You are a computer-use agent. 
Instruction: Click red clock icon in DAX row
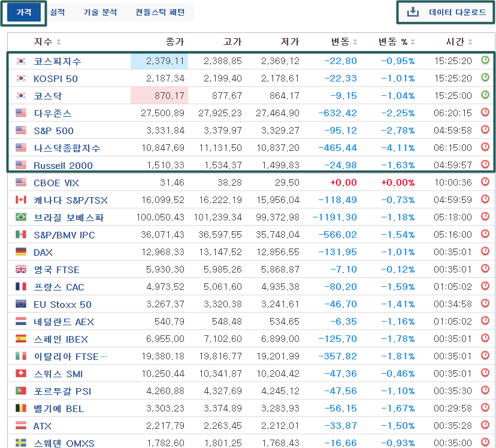pos(485,251)
